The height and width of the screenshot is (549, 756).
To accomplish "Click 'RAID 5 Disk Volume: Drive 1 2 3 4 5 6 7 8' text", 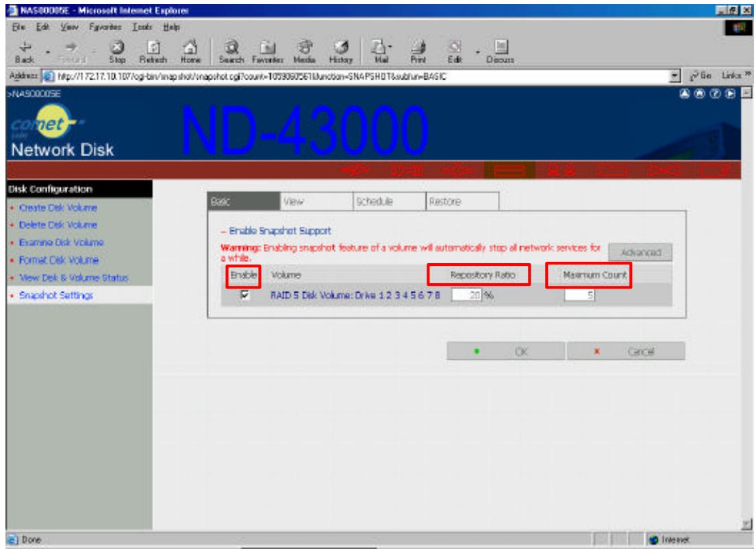I will 355,295.
